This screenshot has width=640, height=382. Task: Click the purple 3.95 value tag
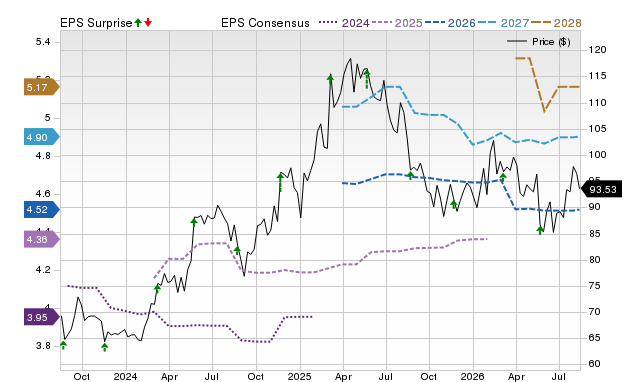[x=41, y=317]
